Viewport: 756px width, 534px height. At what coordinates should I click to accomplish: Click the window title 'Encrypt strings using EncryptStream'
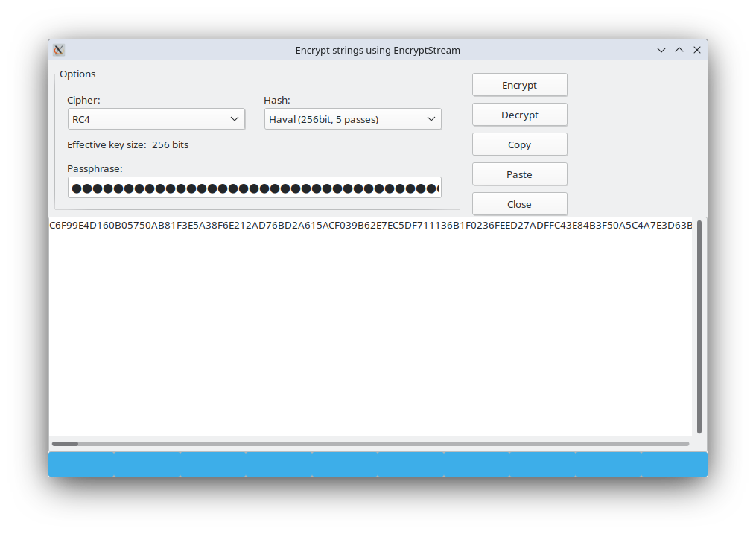[378, 50]
